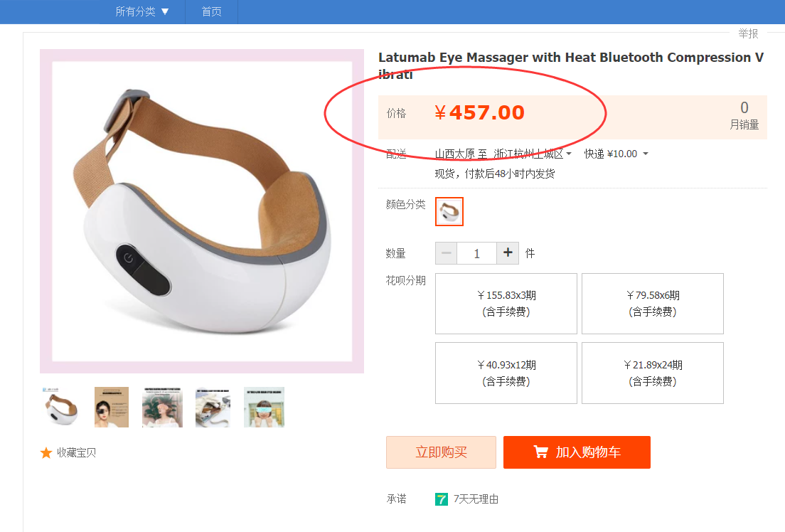Choose the ¥40.93x12期 installment option
Viewport: 785px width, 532px height.
point(506,373)
